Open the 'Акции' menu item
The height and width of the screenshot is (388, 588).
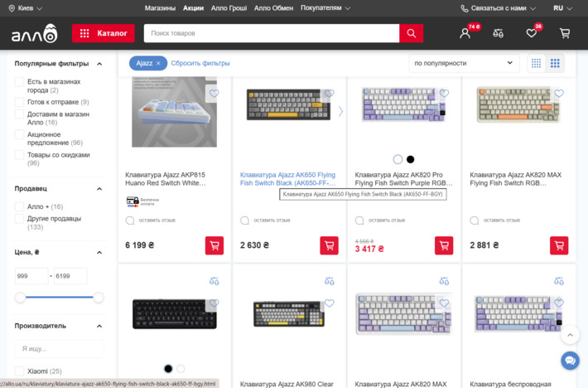193,7
